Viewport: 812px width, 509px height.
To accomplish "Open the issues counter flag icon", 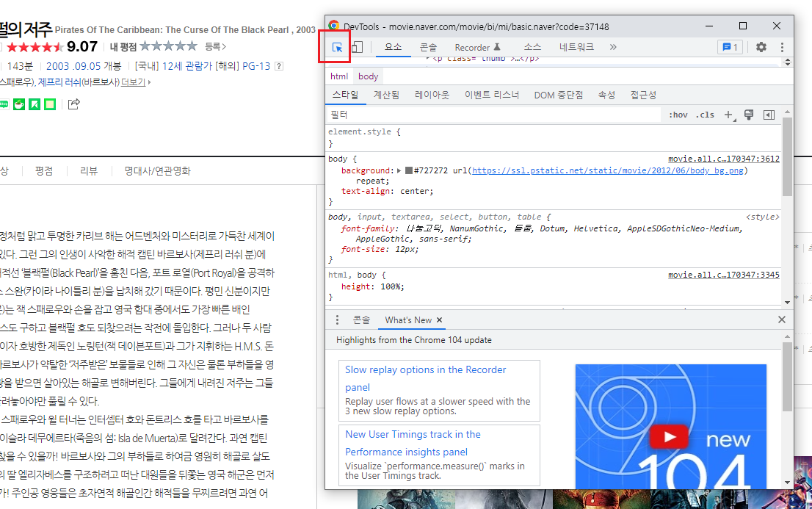I will pyautogui.click(x=730, y=46).
